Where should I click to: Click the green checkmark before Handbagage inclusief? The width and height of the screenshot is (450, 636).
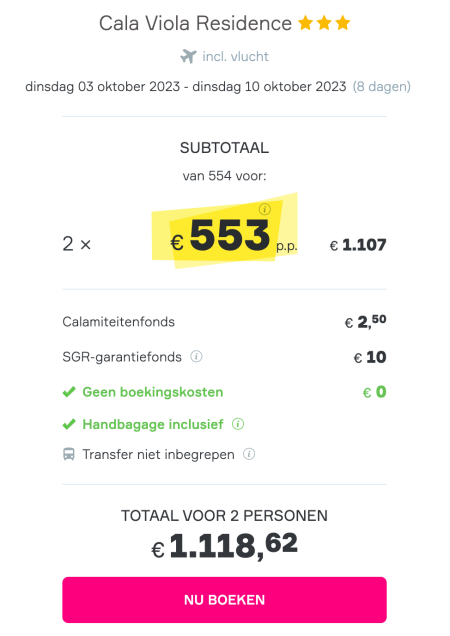coord(69,424)
